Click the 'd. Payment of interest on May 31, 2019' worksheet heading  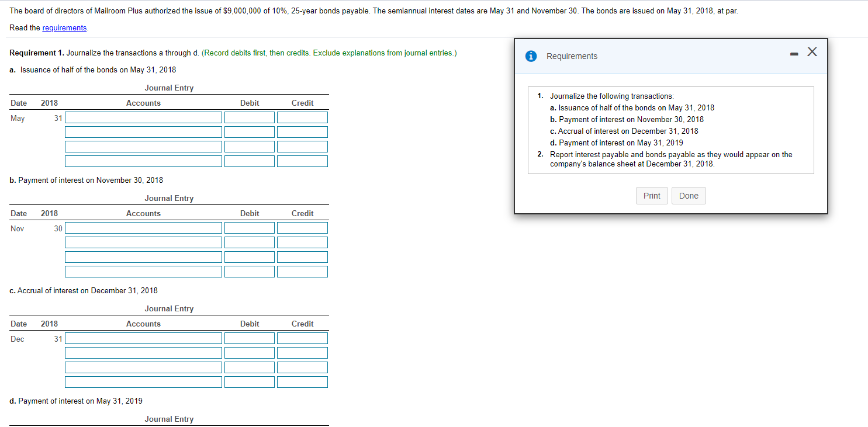pos(76,401)
